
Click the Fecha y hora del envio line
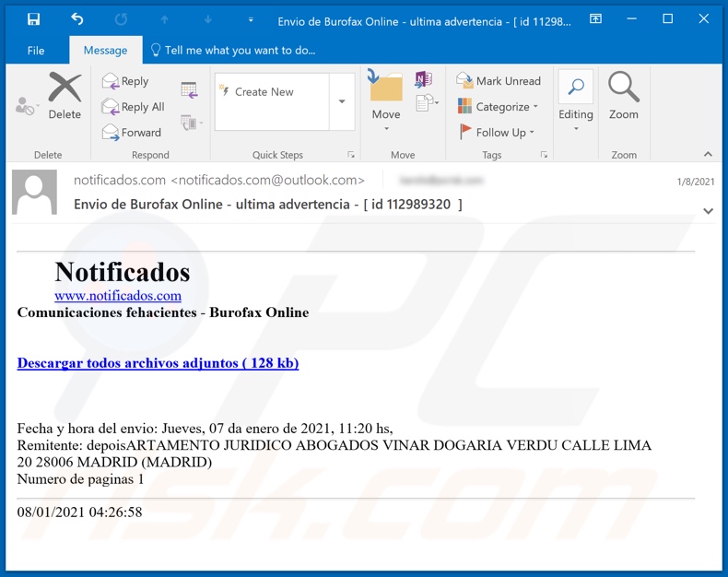tap(205, 429)
